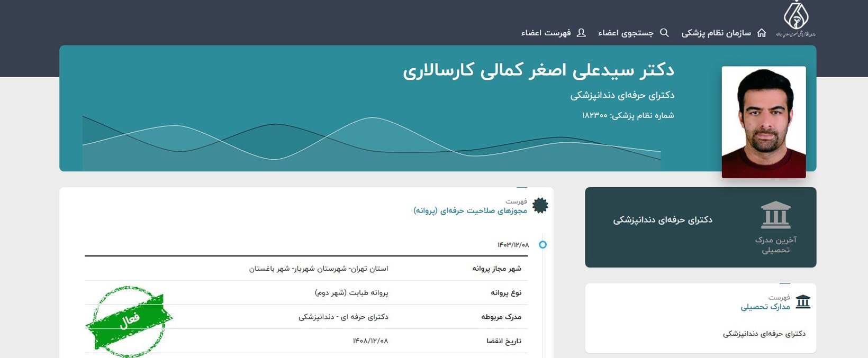The image size is (868, 358).
Task: Click the home icon in navigation bar
Action: click(x=762, y=33)
